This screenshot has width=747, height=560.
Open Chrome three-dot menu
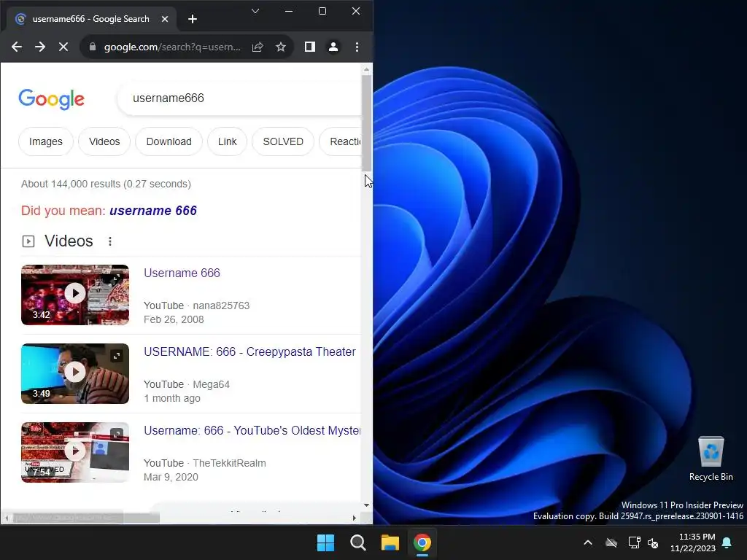[357, 47]
